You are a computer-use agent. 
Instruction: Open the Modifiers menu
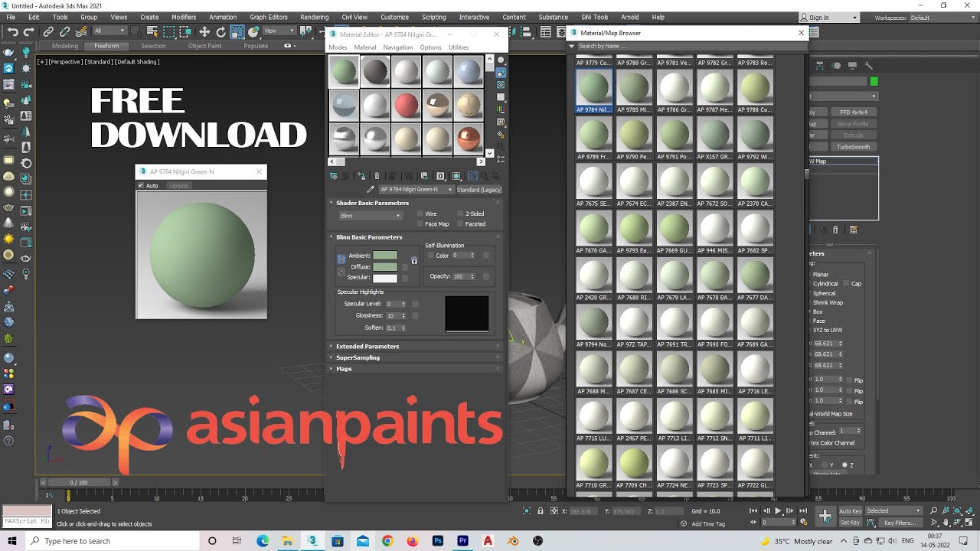[x=184, y=17]
